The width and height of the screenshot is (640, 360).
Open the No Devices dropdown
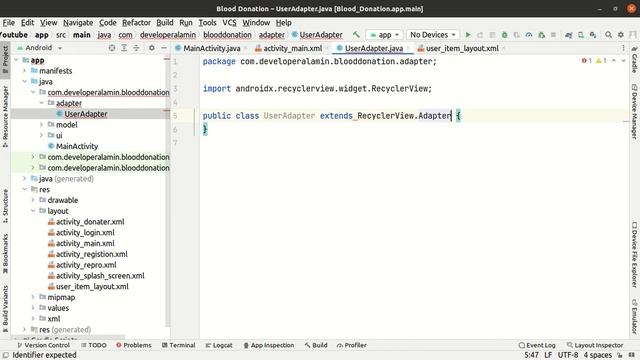point(433,35)
